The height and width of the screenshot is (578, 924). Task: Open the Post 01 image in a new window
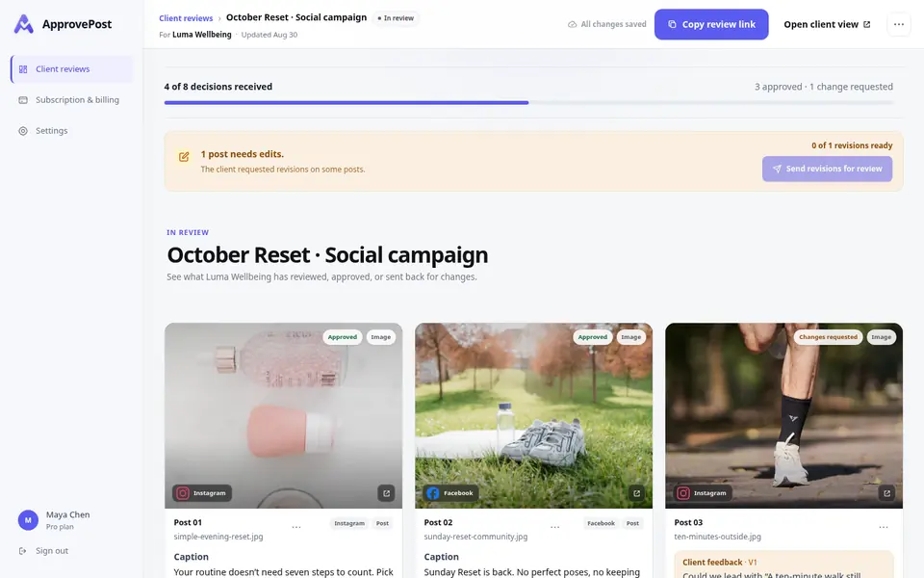[387, 493]
